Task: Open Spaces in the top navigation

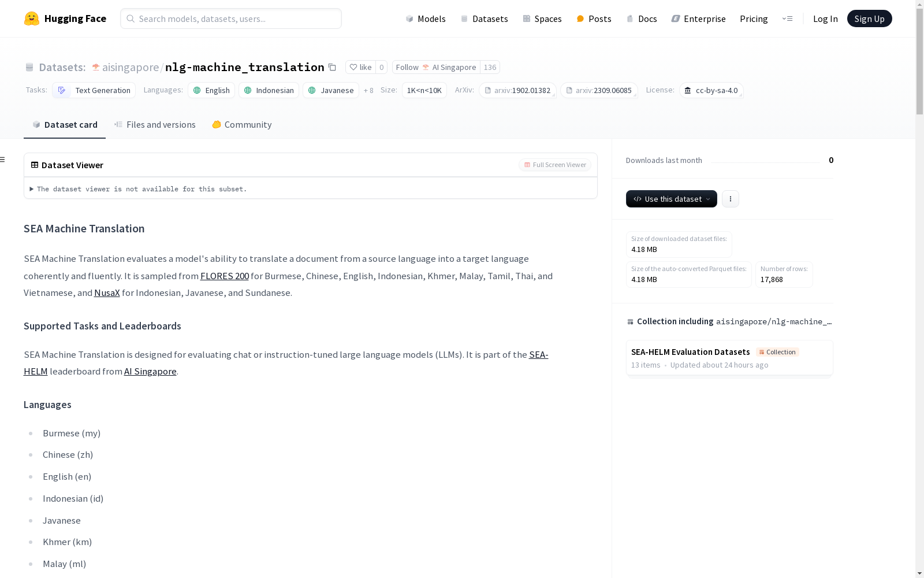Action: [x=542, y=18]
